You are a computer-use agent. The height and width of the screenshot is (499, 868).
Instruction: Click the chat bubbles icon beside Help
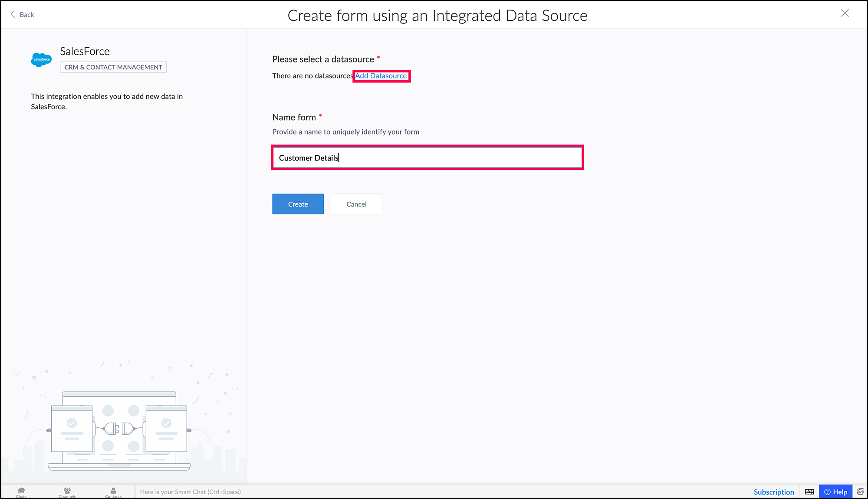pos(860,492)
